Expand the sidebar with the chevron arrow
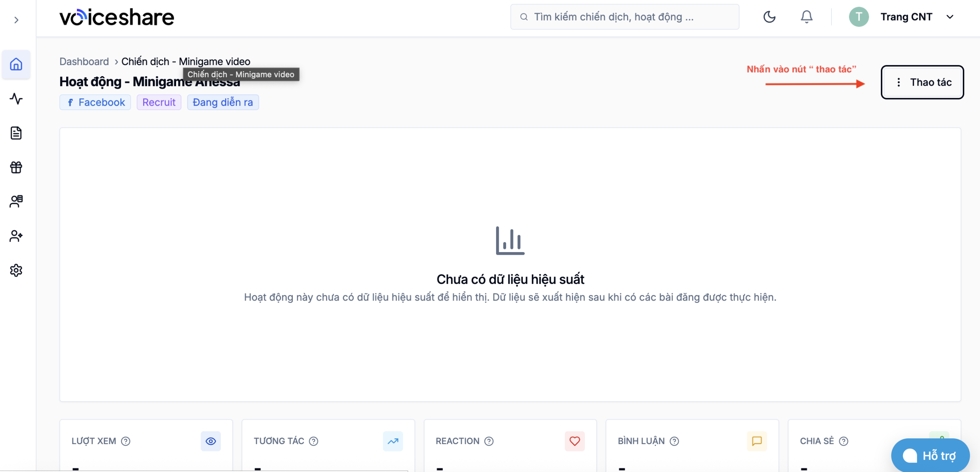Image resolution: width=980 pixels, height=472 pixels. click(x=16, y=20)
